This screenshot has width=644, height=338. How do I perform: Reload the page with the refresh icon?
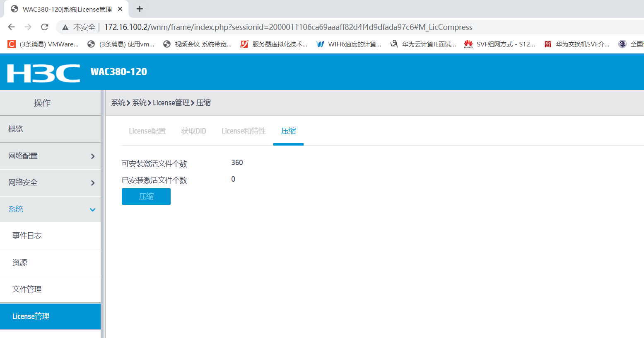click(x=45, y=27)
